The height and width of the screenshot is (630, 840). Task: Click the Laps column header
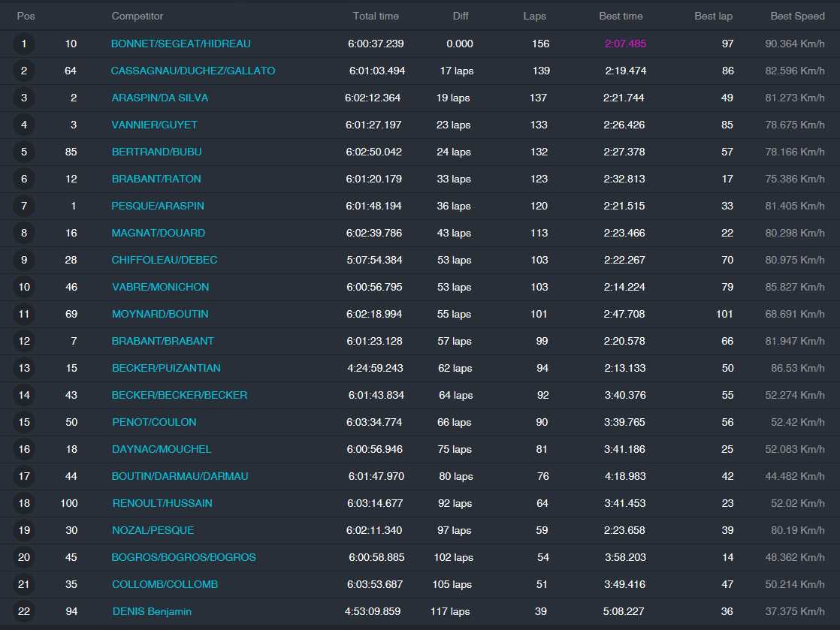(535, 16)
